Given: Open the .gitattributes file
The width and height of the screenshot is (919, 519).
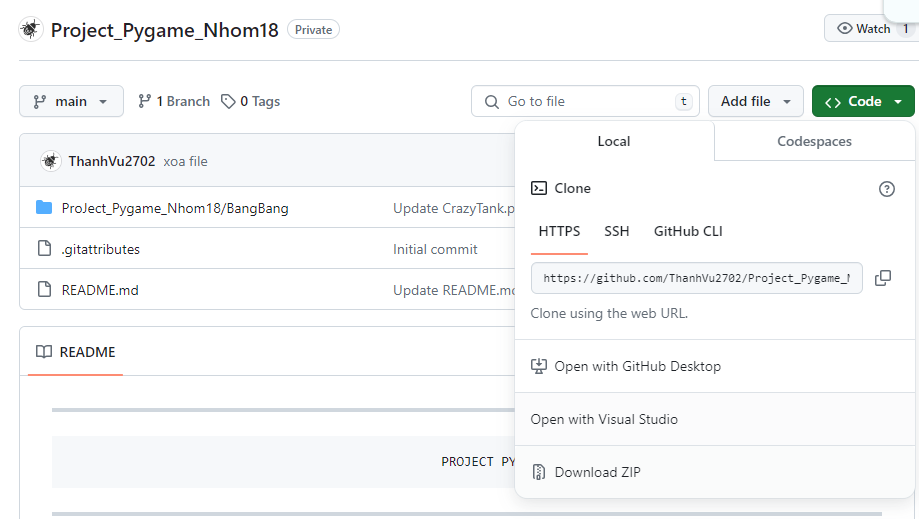Looking at the screenshot, I should click(x=101, y=250).
